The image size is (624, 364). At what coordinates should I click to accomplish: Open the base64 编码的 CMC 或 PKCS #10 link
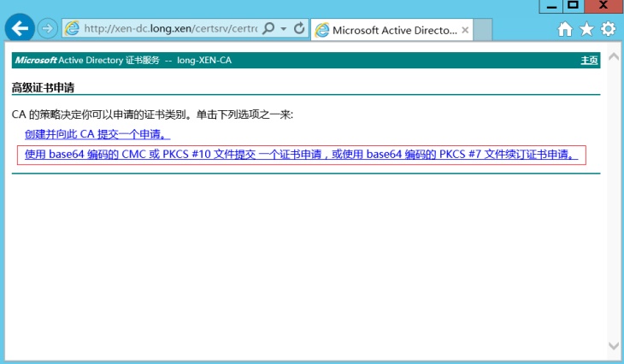point(301,155)
